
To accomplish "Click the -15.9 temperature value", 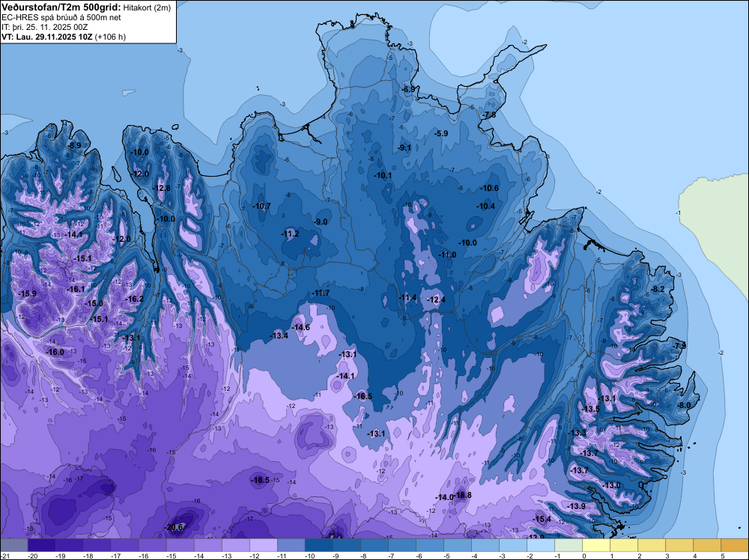I will 27,293.
